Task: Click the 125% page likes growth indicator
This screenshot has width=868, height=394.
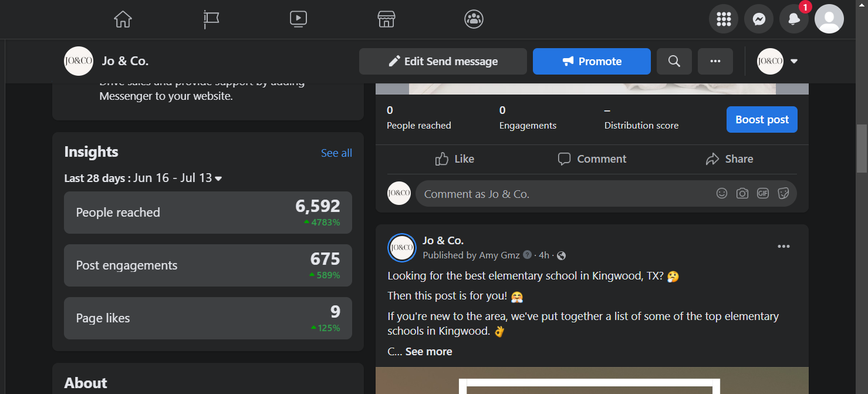Action: point(325,328)
